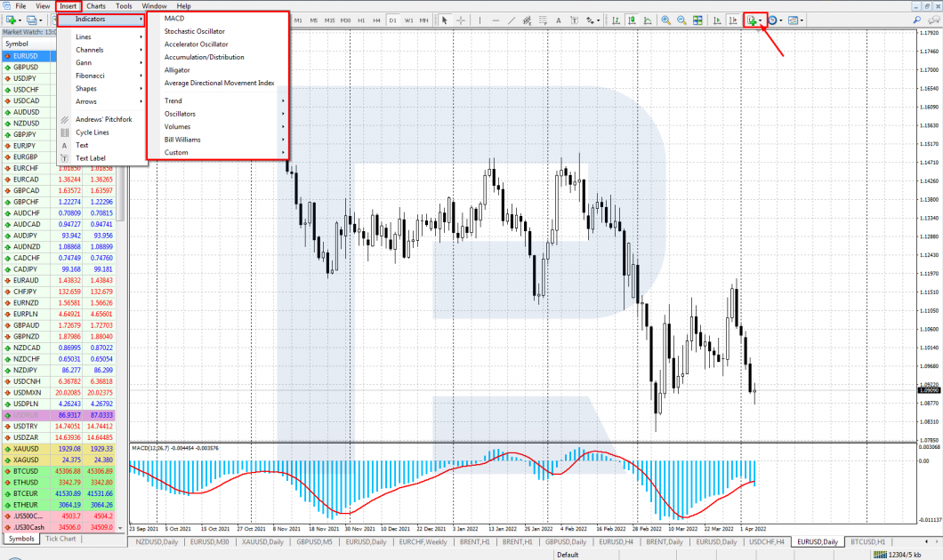Viewport: 943px width, 560px height.
Task: Expand the Bill Williams submenu
Action: pyautogui.click(x=218, y=140)
